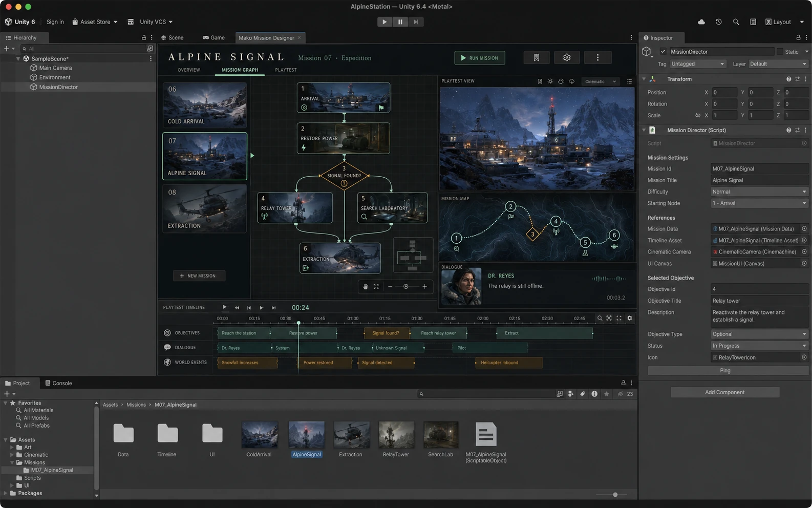
Task: Open the Difficulty dropdown set to Normal
Action: 760,192
